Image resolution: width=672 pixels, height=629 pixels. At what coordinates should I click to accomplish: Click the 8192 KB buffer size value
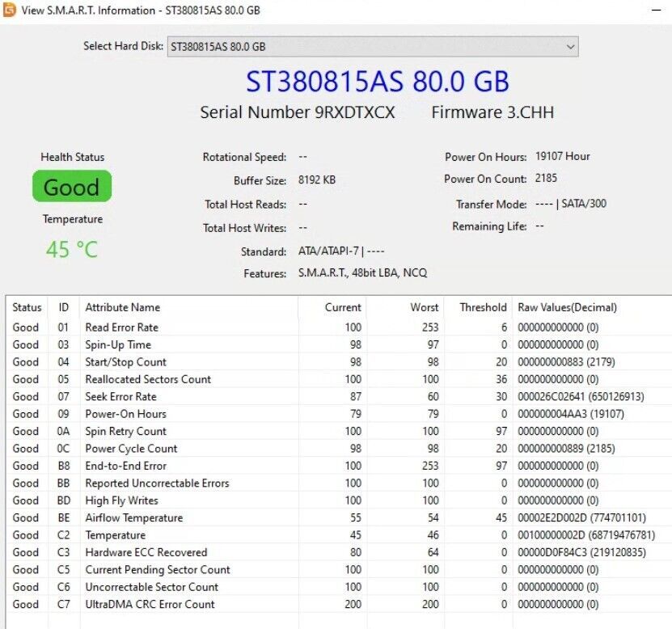[317, 180]
